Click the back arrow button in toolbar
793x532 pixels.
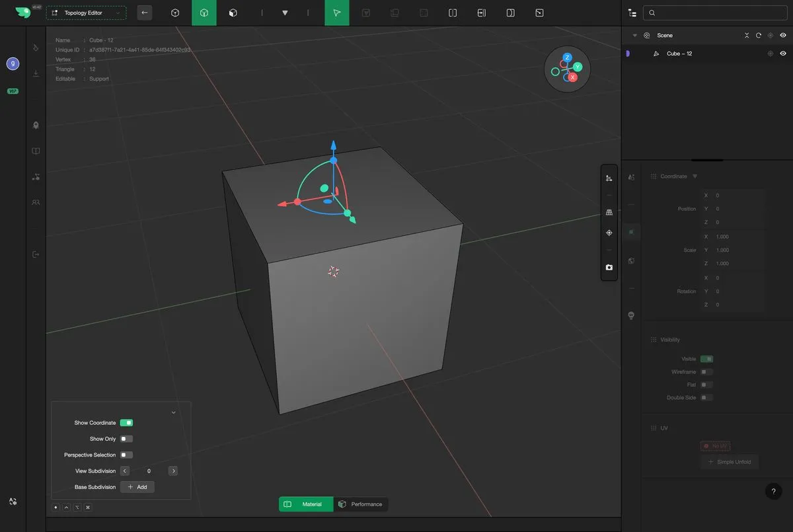click(x=144, y=13)
